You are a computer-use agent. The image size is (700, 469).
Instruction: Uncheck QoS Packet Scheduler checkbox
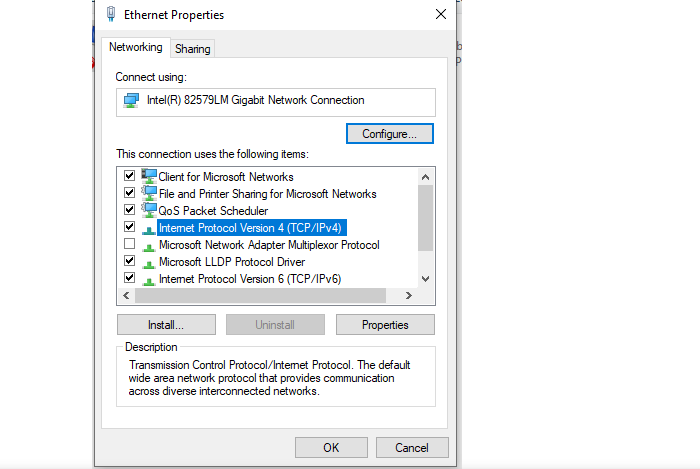pyautogui.click(x=129, y=209)
